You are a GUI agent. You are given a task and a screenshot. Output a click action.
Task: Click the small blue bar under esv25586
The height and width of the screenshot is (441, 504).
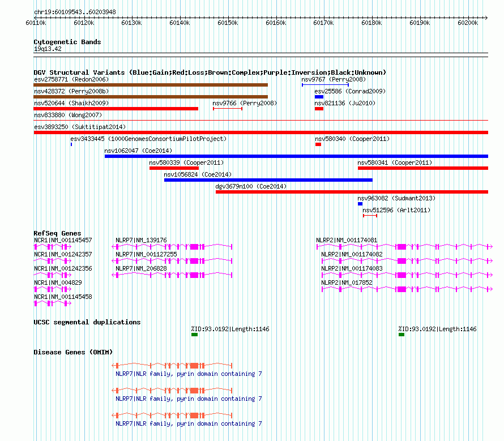tap(319, 97)
